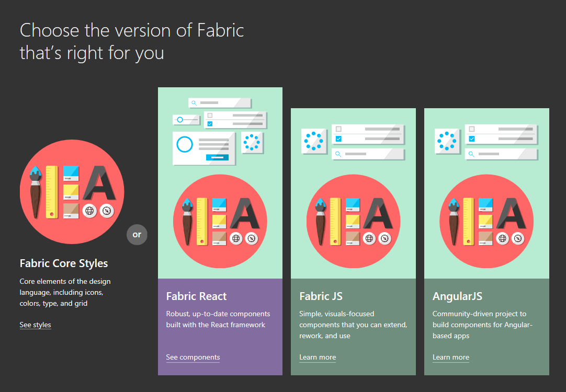Click the yellow ruler in Fabric Core Styles
The width and height of the screenshot is (566, 392).
52,191
